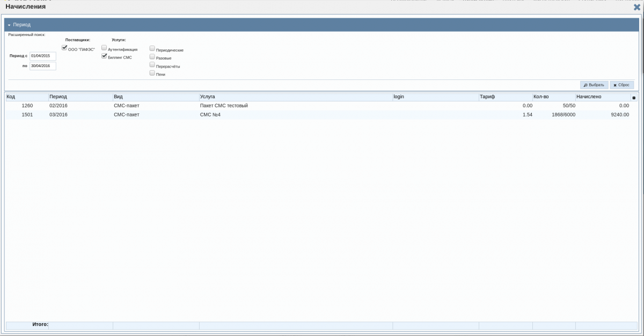Click the Выбрать button
Viewport: 644px width, 336px height.
click(594, 85)
